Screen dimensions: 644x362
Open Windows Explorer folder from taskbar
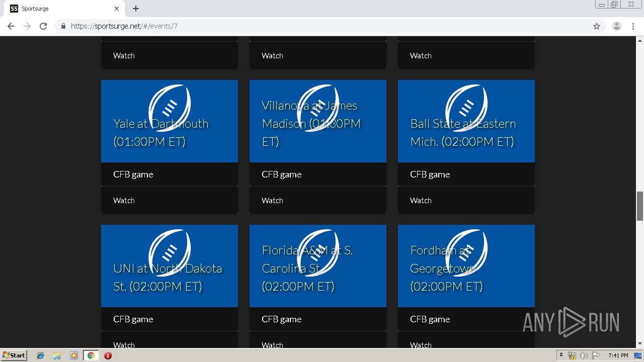(57, 355)
